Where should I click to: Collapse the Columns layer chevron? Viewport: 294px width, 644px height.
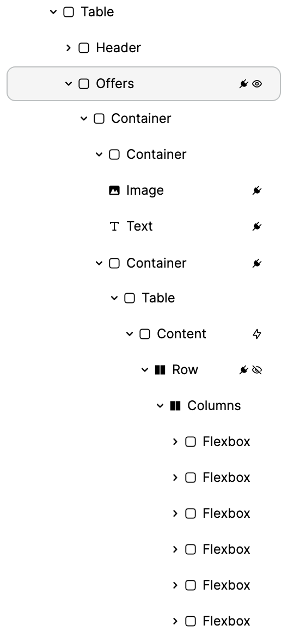[160, 406]
